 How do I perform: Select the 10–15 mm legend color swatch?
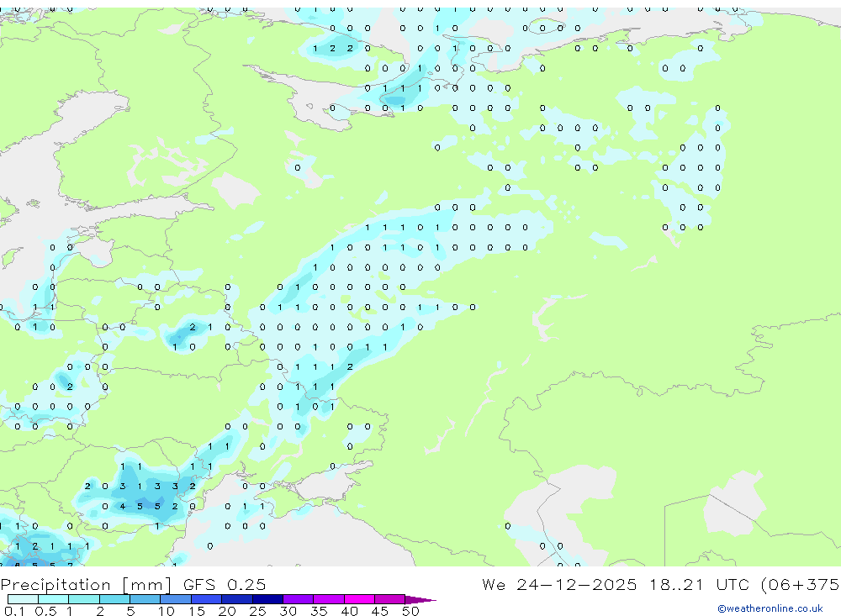coord(176,599)
